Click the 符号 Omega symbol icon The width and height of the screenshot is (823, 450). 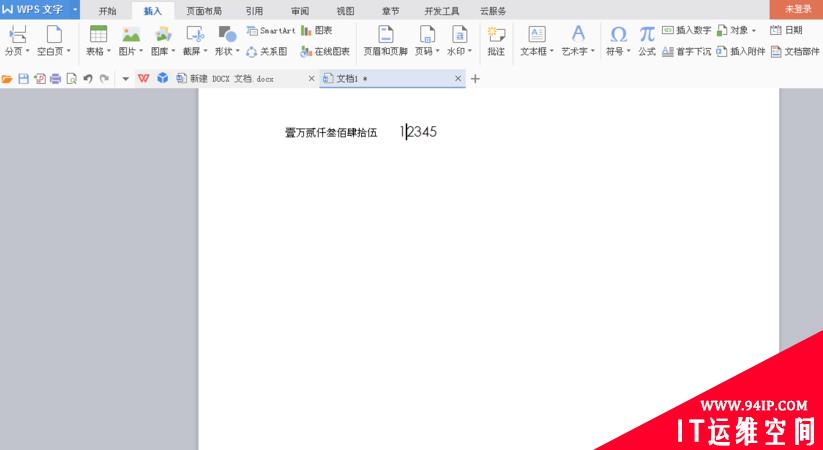click(x=618, y=35)
